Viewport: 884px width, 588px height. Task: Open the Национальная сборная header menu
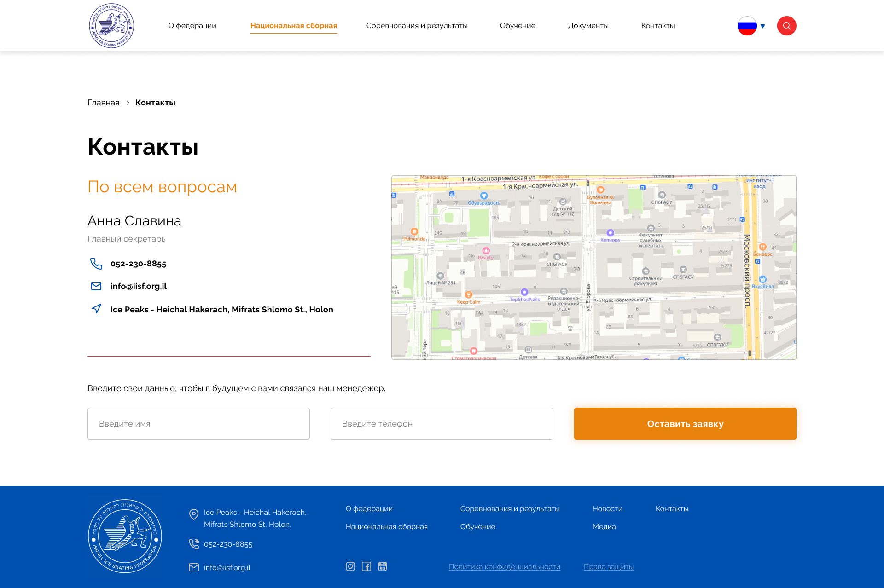294,26
